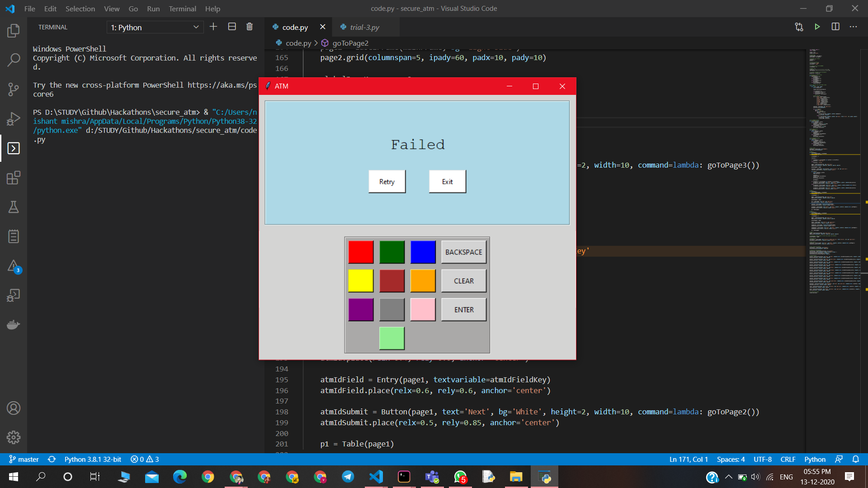Open the Run and Debug view
This screenshot has height=488, width=868.
tap(14, 118)
